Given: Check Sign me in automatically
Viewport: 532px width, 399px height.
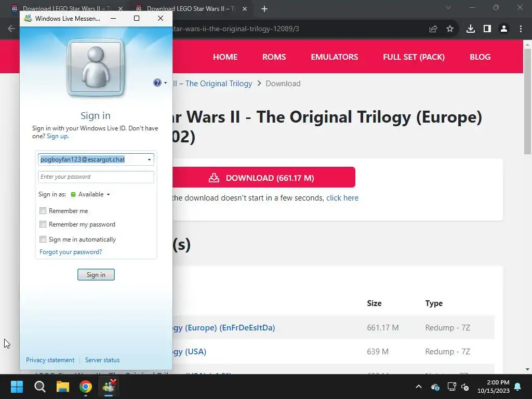Looking at the screenshot, I should (43, 239).
